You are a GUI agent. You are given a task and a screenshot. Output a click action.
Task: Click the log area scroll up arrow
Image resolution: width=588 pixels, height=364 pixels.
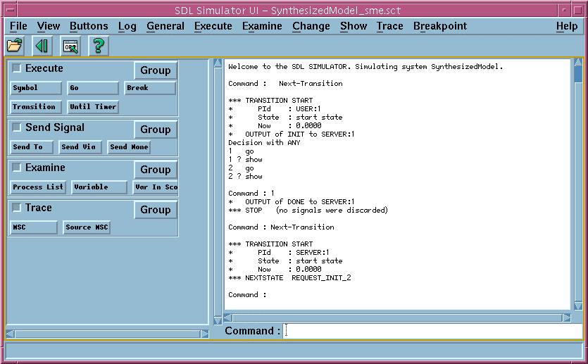point(578,62)
